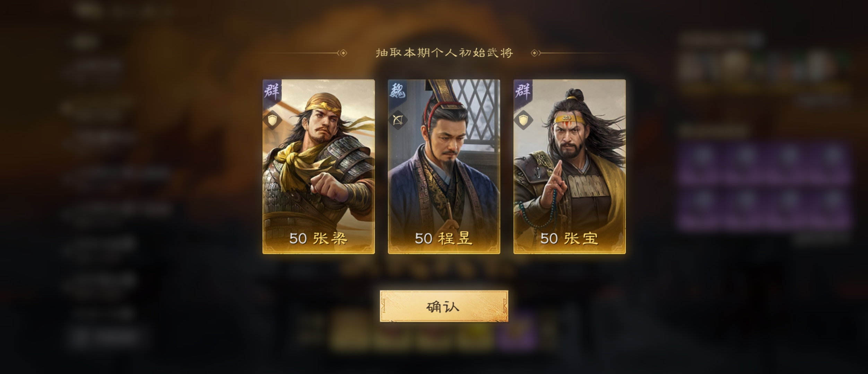
Task: Select the 程昱 general portrait
Action: [x=444, y=167]
